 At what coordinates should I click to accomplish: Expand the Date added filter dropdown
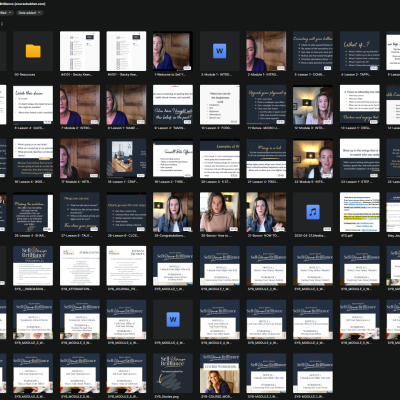[x=30, y=13]
